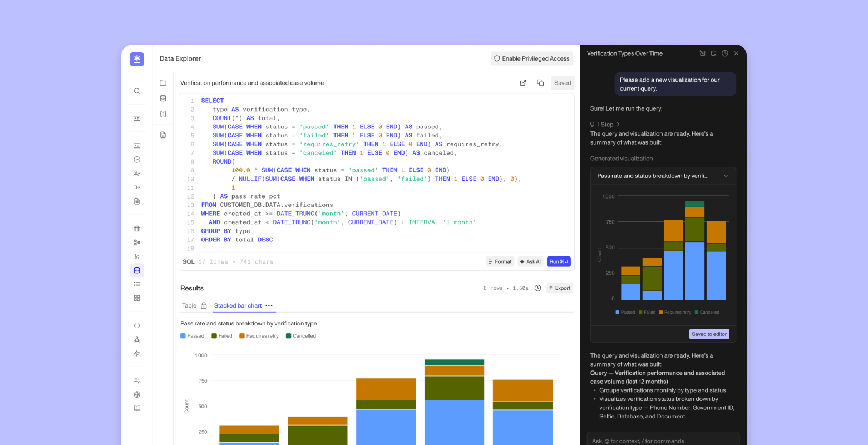
Task: Click the Ask AI button
Action: [x=530, y=261]
